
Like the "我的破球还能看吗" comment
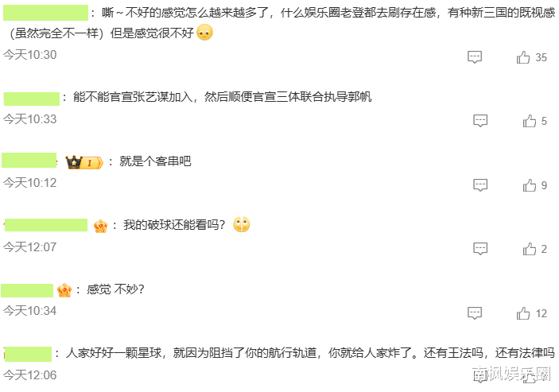(x=530, y=249)
